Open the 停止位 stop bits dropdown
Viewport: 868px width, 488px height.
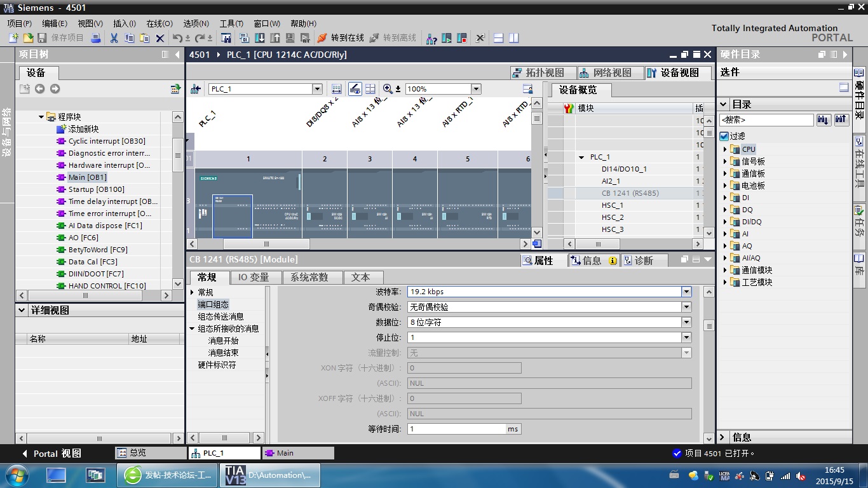pyautogui.click(x=686, y=337)
